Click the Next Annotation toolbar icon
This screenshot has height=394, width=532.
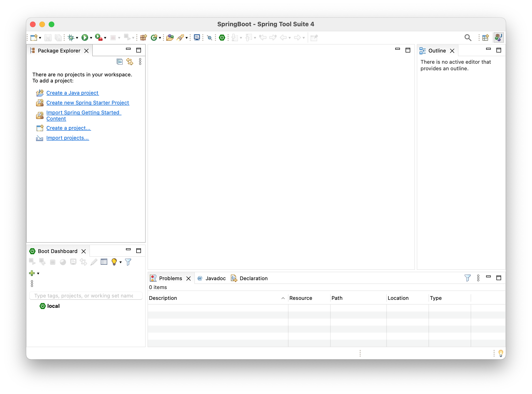(x=235, y=37)
